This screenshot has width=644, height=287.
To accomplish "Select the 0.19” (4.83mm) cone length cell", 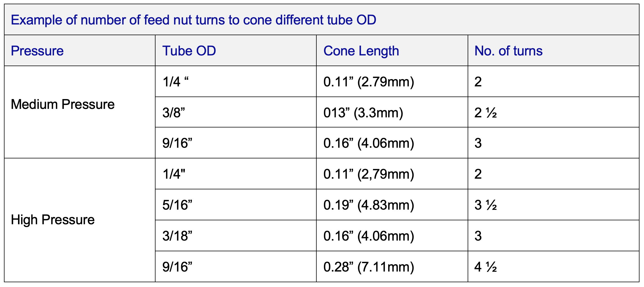I will pyautogui.click(x=368, y=205).
